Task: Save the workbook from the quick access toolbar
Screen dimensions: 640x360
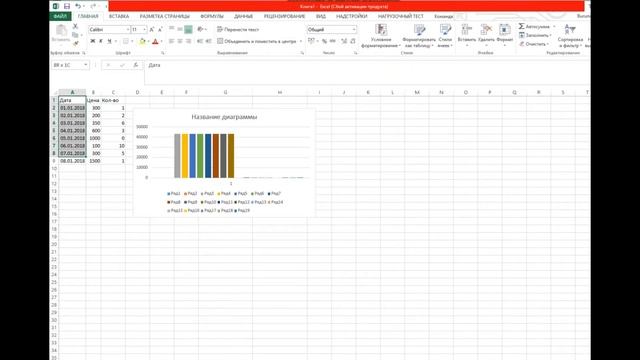Action: click(67, 6)
